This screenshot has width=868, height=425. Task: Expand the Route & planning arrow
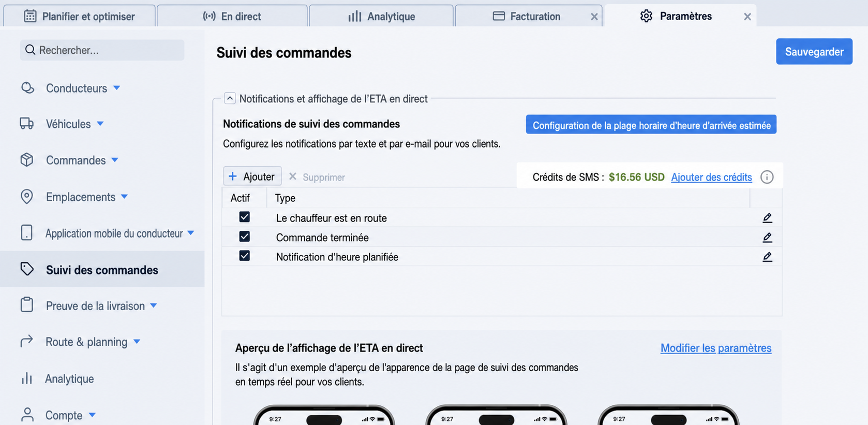pos(137,342)
